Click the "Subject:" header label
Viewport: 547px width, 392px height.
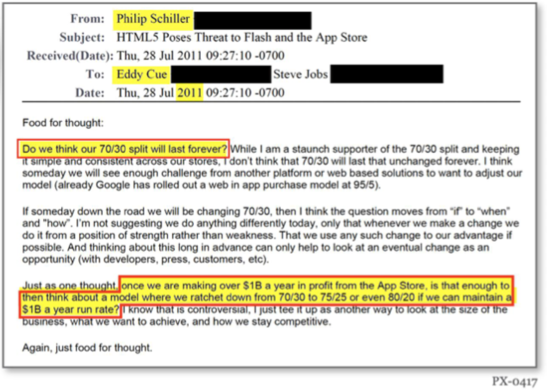pyautogui.click(x=83, y=37)
